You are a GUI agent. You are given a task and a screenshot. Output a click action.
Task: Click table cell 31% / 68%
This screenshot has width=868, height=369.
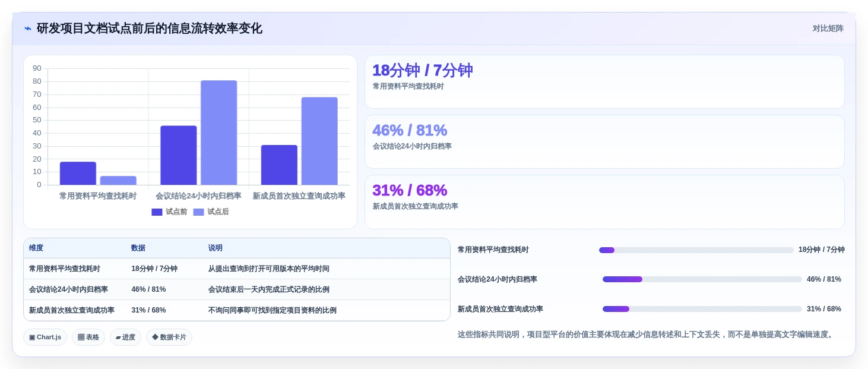148,310
